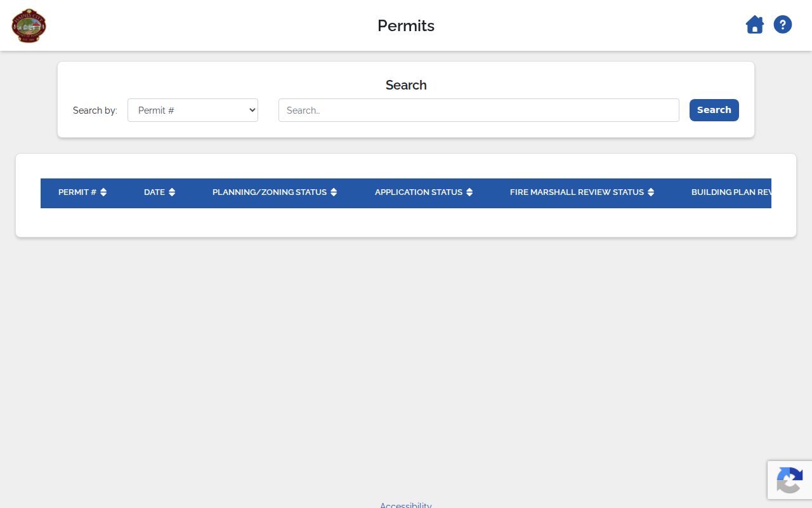Sort by Date column arrows

pos(172,192)
